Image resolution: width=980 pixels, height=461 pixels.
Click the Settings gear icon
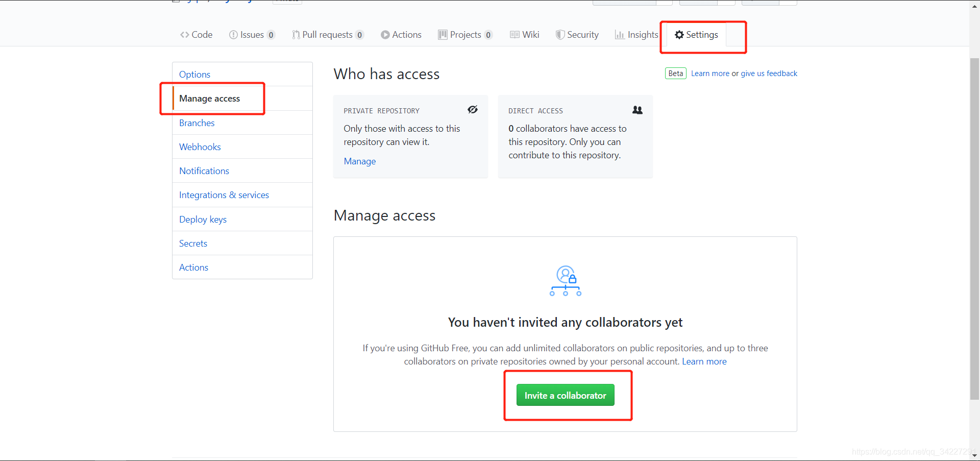[679, 35]
